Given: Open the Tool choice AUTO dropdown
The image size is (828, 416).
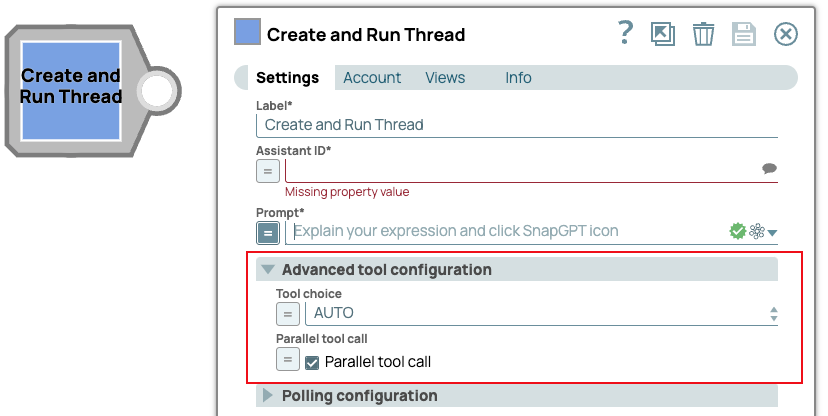Looking at the screenshot, I should point(540,313).
